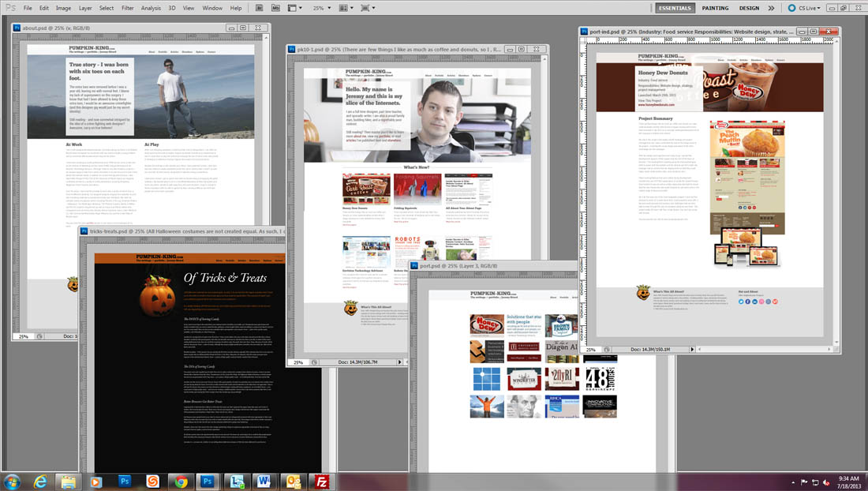Open Microsoft Word from the taskbar
The image size is (868, 491).
(264, 482)
